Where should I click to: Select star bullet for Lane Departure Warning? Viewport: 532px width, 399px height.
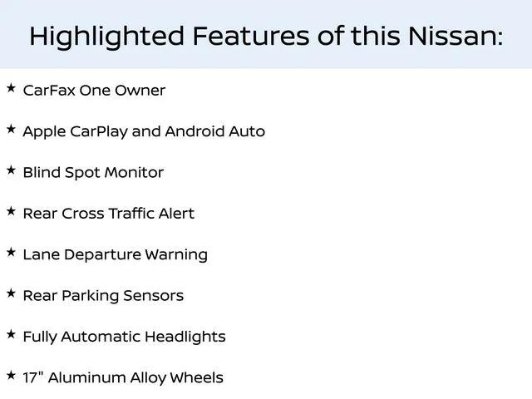tap(11, 253)
